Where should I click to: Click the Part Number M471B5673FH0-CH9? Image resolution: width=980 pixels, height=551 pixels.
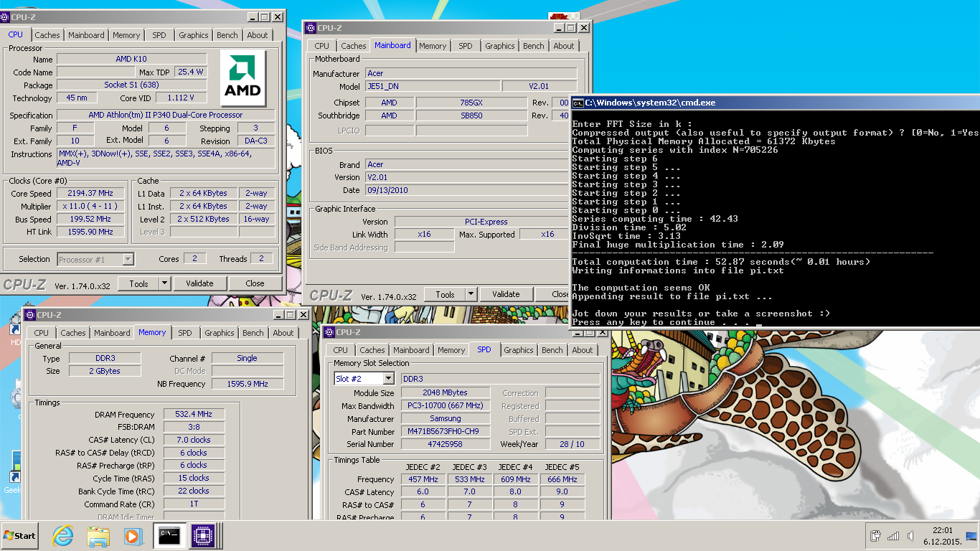pyautogui.click(x=446, y=432)
